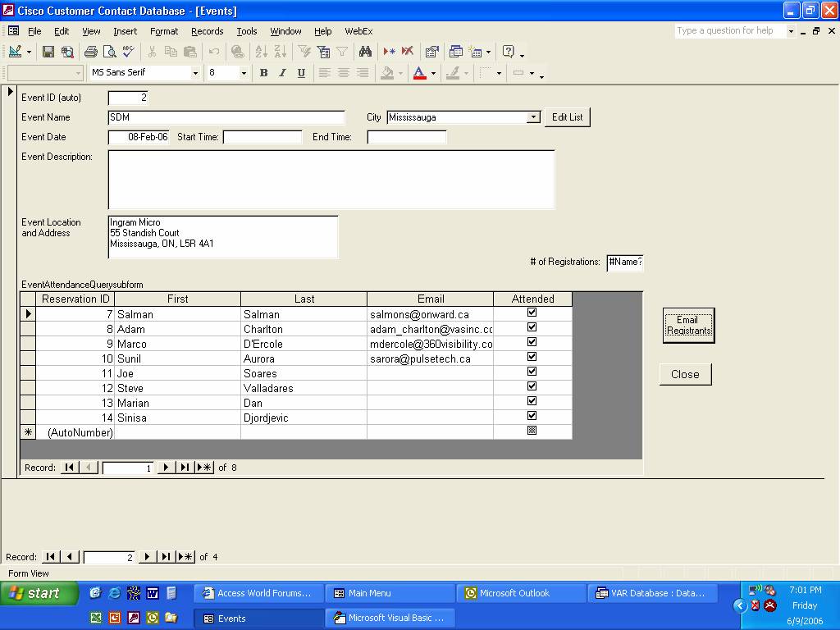This screenshot has width=840, height=630.
Task: Save the record with floppy icon
Action: [48, 52]
